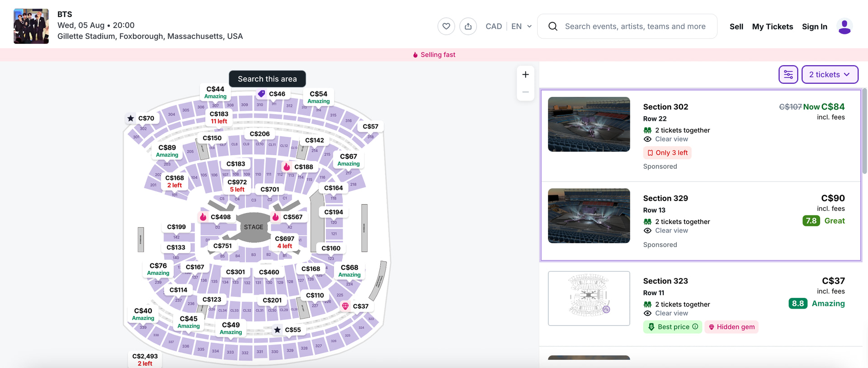868x368 pixels.
Task: Click the Best price info icon
Action: coord(695,326)
